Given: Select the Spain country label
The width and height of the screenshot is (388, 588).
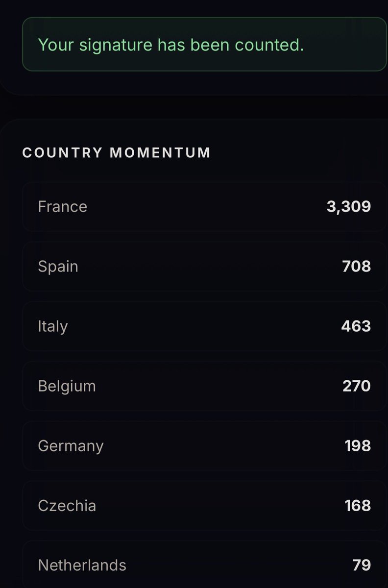Looking at the screenshot, I should click(58, 267).
